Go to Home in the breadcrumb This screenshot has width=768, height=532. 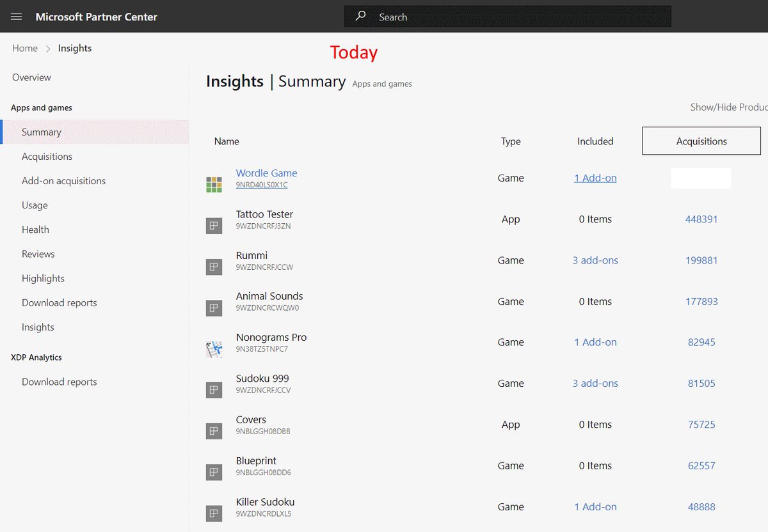(x=25, y=48)
